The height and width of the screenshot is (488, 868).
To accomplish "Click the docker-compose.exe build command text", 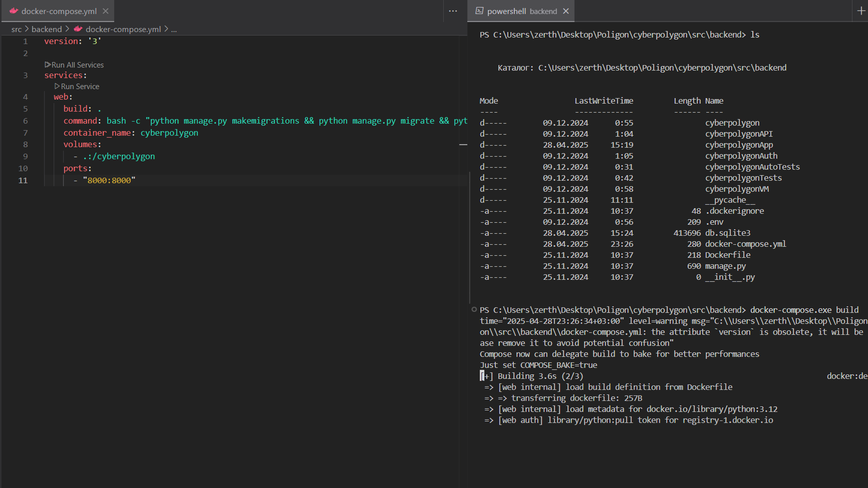I will point(804,310).
